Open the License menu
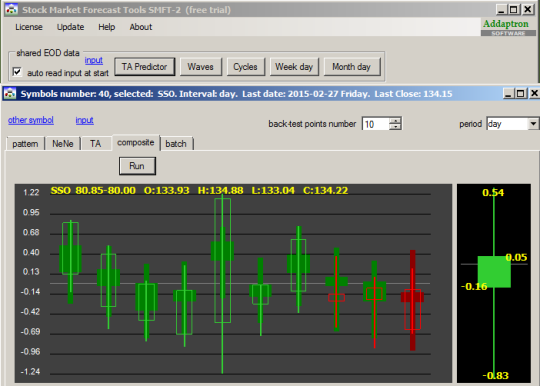The image size is (540, 386). [x=29, y=27]
